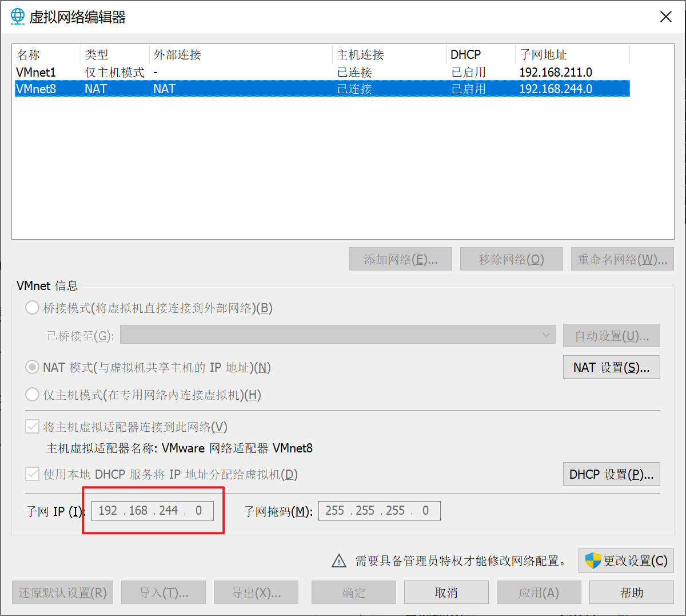The width and height of the screenshot is (686, 616).
Task: Click the subnet IP input field
Action: [x=152, y=511]
